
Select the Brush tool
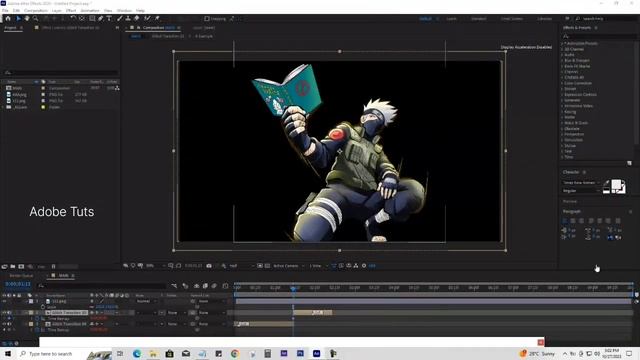[x=120, y=18]
